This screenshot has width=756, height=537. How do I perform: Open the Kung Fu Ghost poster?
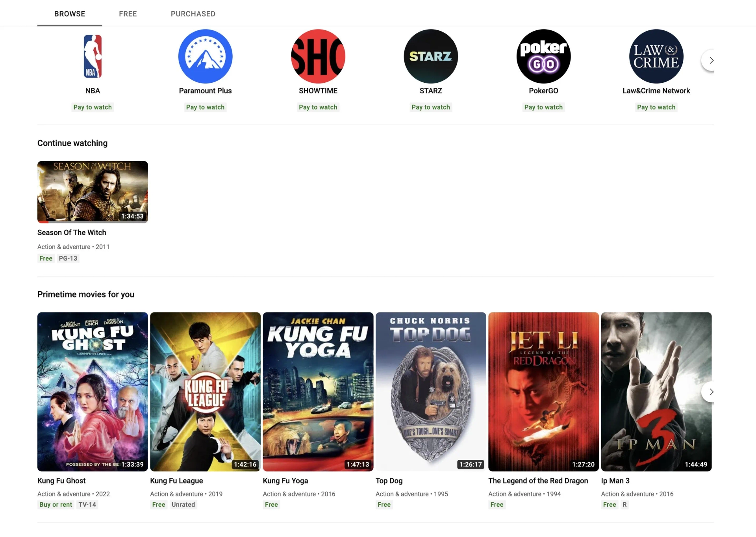[x=93, y=392]
